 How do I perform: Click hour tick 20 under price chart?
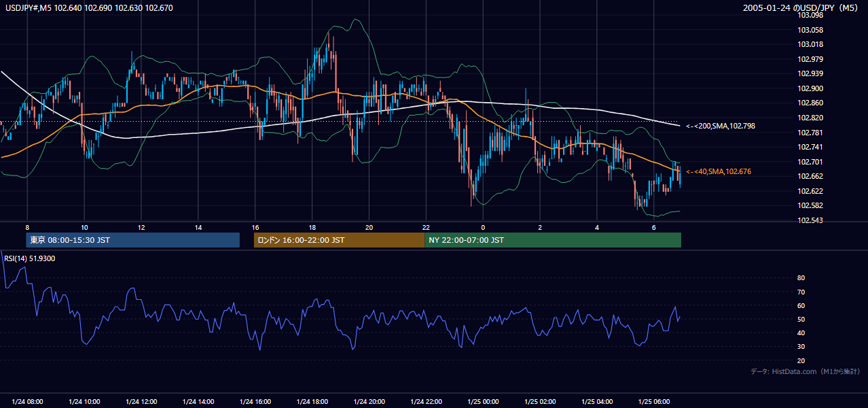tap(369, 227)
